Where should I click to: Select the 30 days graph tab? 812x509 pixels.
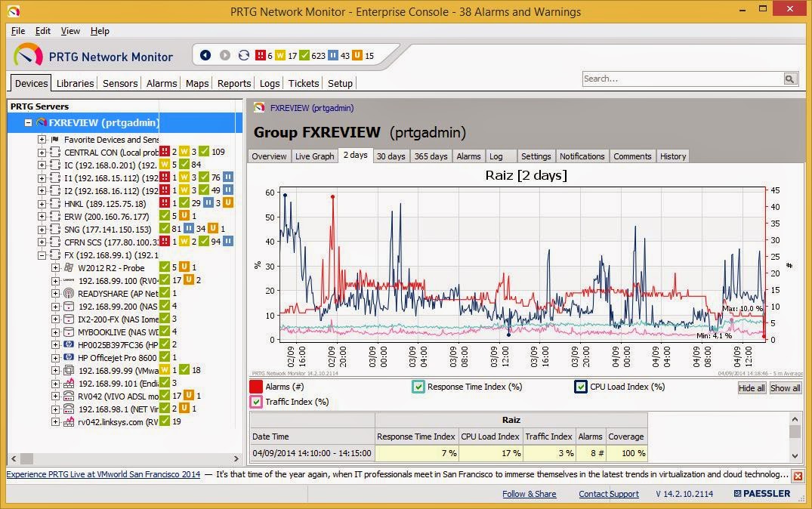tap(391, 156)
